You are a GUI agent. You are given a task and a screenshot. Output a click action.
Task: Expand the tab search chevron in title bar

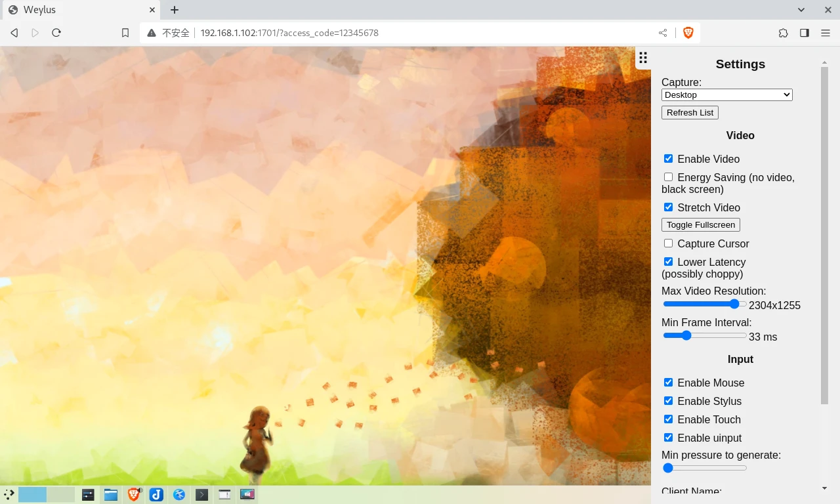point(801,10)
